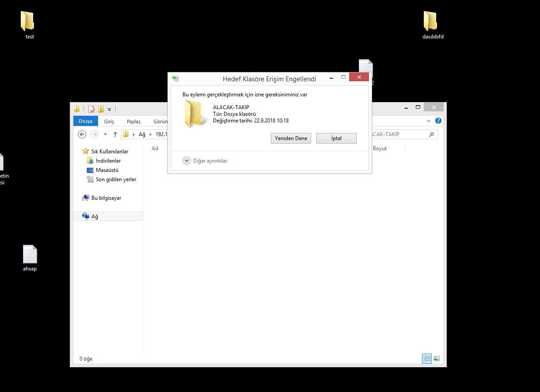The image size is (540, 392).
Task: Click the search magnifier icon
Action: click(431, 134)
